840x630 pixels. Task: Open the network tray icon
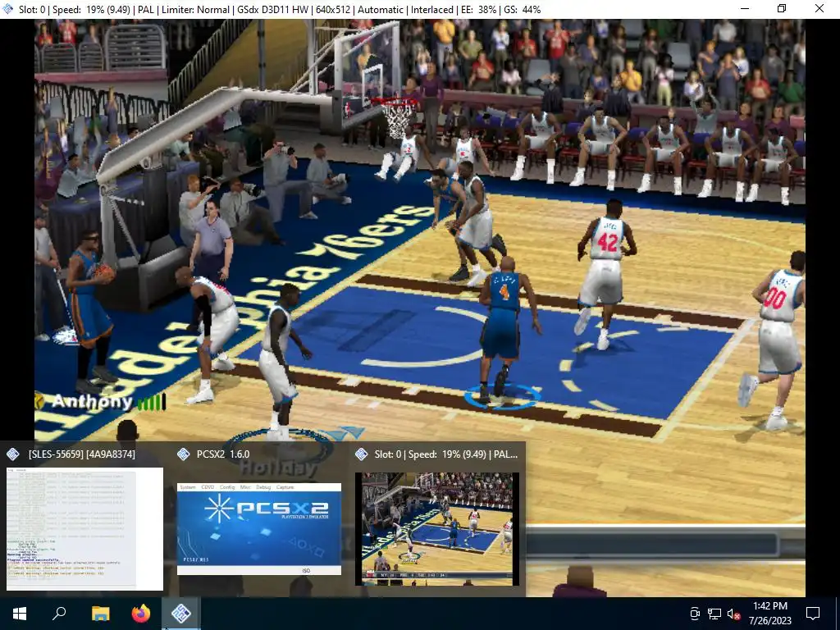(x=714, y=614)
